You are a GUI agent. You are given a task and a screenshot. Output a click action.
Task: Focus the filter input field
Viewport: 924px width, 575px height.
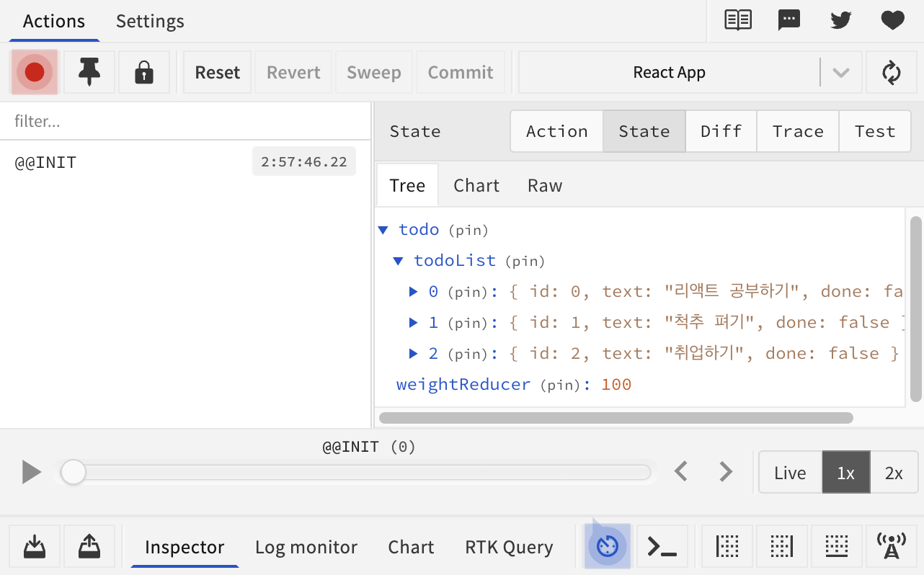[185, 121]
